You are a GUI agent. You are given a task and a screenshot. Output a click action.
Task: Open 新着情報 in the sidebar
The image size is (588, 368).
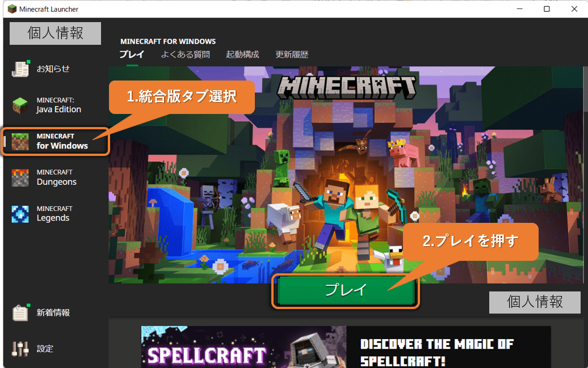pos(53,312)
